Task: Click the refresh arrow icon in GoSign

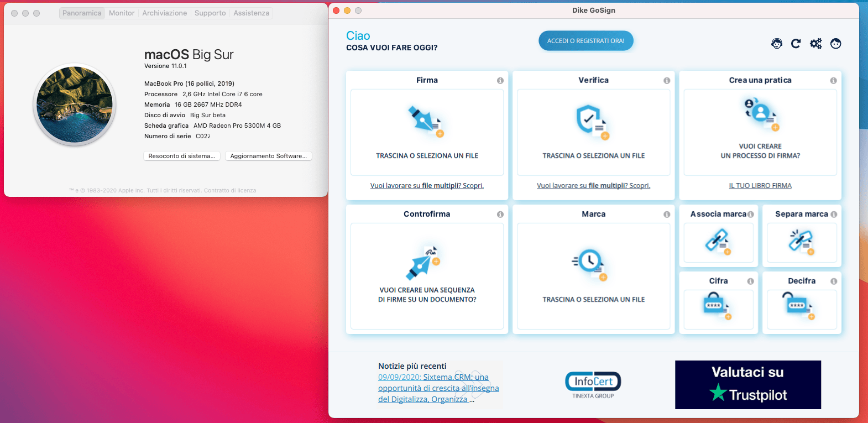Action: (x=796, y=44)
